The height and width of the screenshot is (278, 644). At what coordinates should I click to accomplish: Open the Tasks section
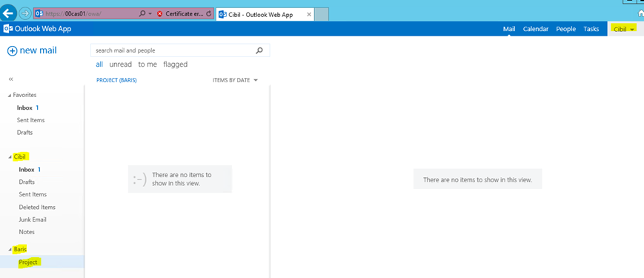pos(591,29)
